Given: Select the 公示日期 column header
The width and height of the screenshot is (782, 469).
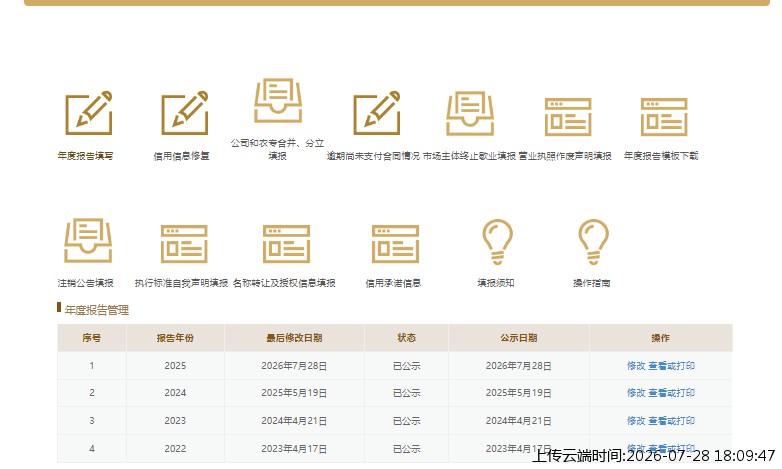Looking at the screenshot, I should (x=519, y=338).
